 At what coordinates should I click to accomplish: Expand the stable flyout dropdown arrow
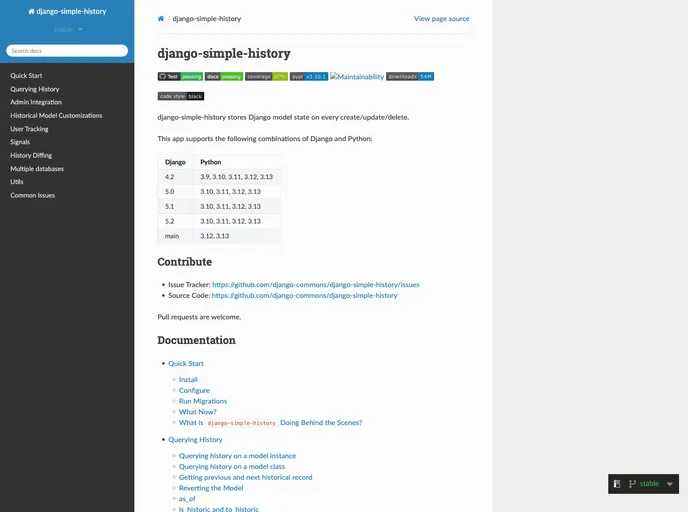pyautogui.click(x=670, y=484)
